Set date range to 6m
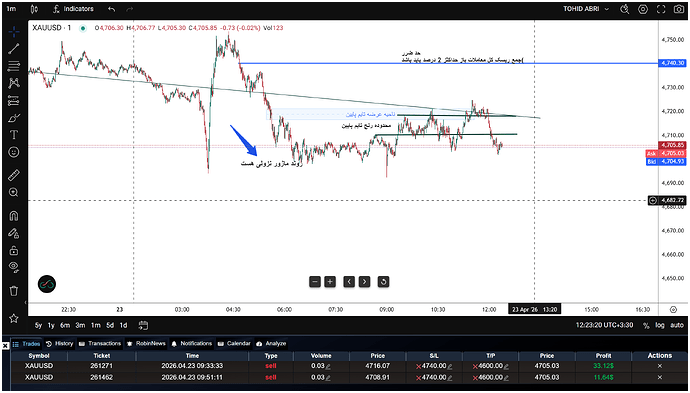 pyautogui.click(x=65, y=325)
